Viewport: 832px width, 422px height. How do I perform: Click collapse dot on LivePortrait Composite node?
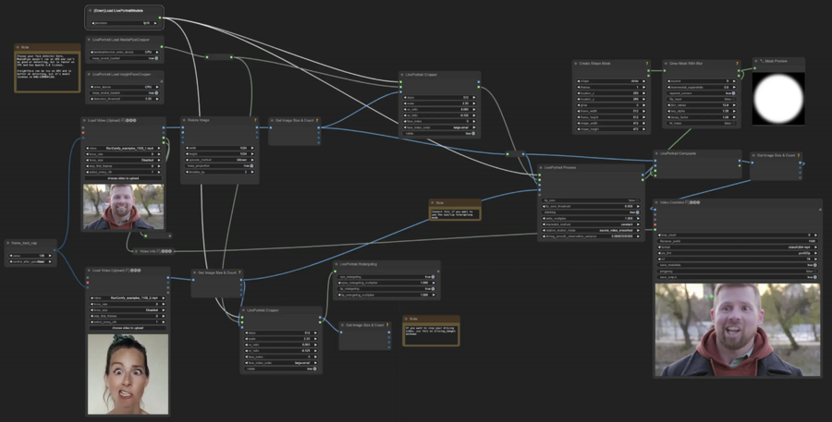click(x=656, y=153)
